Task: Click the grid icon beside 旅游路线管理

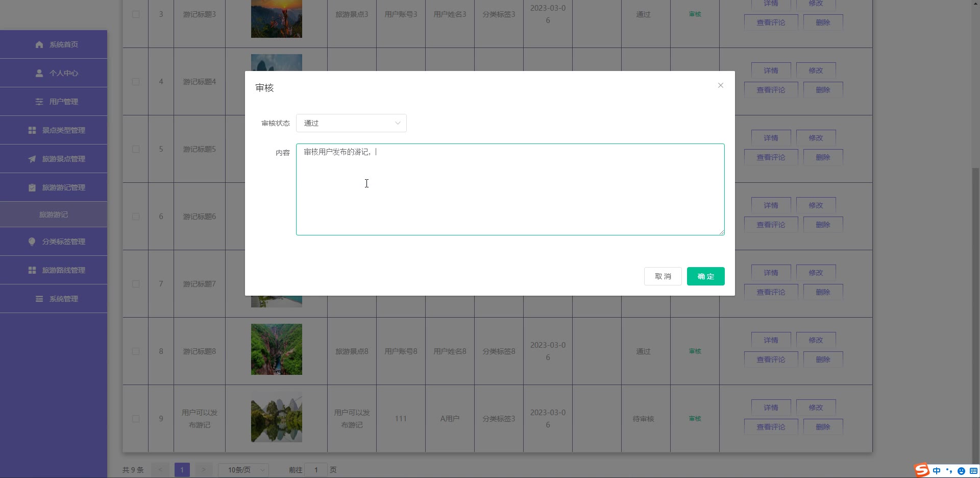Action: pos(32,270)
